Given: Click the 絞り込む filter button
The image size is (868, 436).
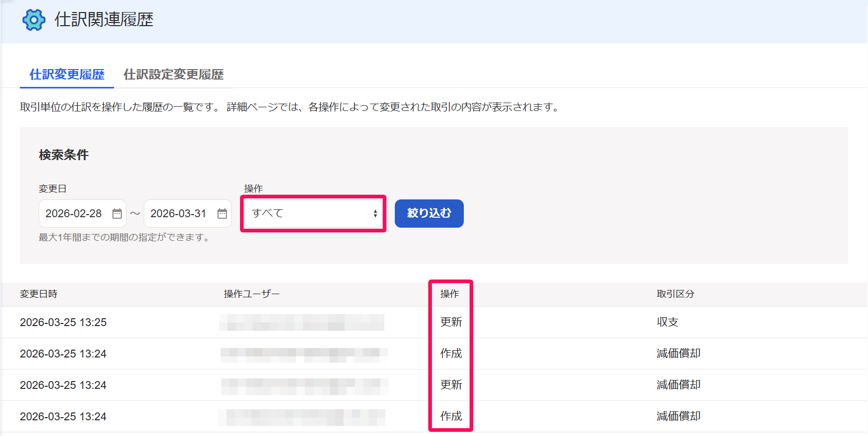Looking at the screenshot, I should point(429,214).
